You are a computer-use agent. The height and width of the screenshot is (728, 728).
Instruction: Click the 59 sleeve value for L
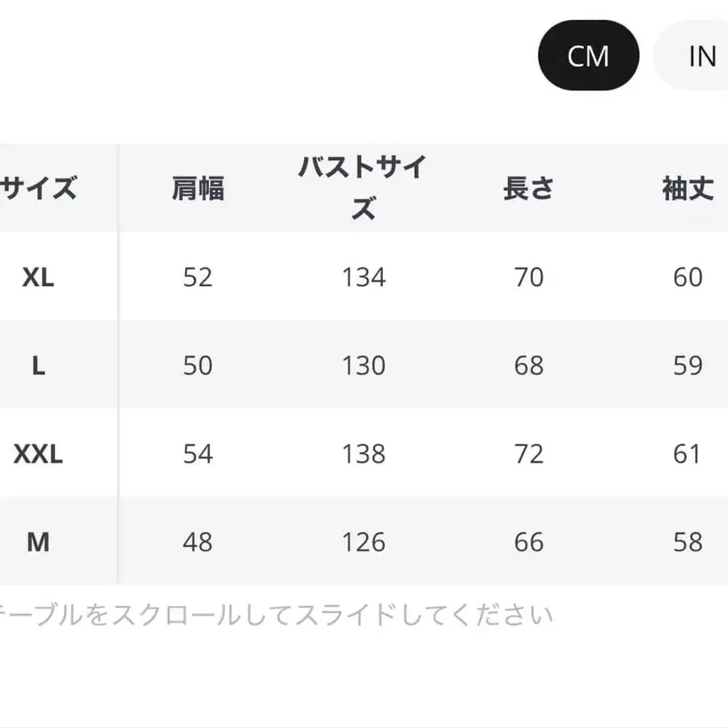(x=688, y=366)
